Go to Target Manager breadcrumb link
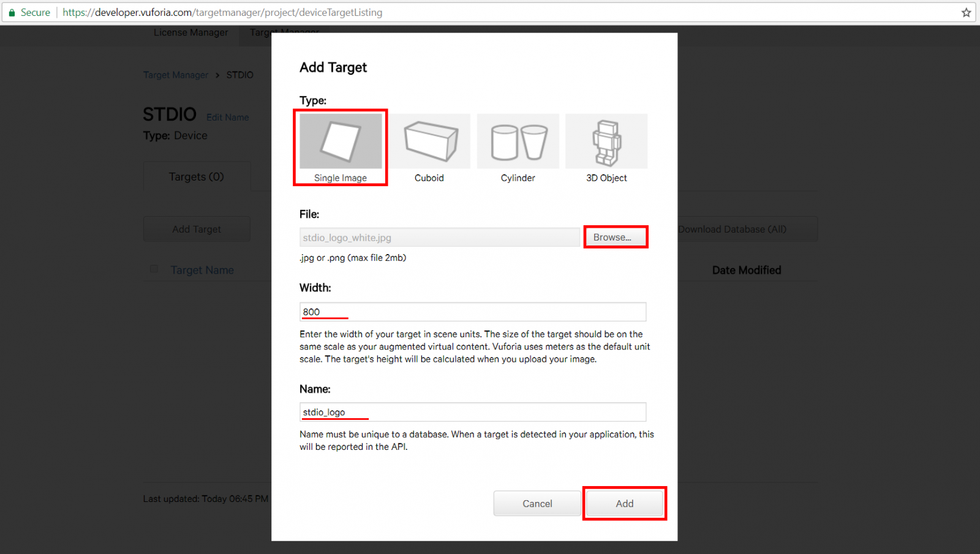980x554 pixels. (x=176, y=75)
